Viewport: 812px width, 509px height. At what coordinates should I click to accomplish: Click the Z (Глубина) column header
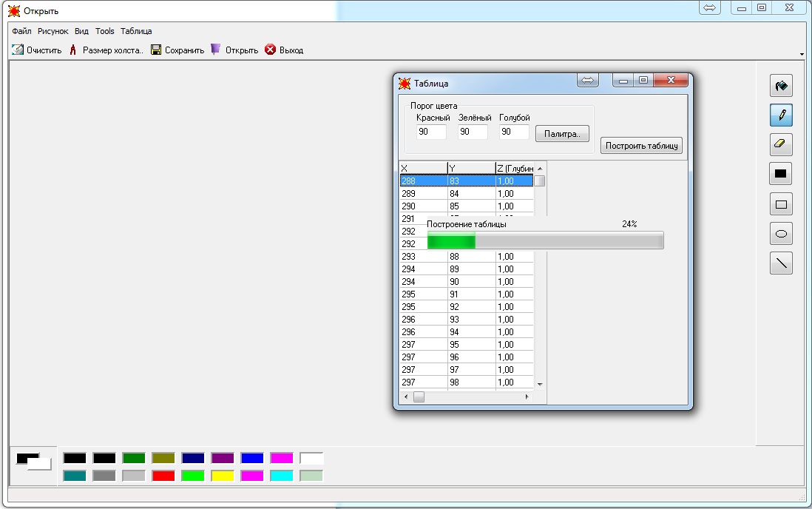click(515, 168)
